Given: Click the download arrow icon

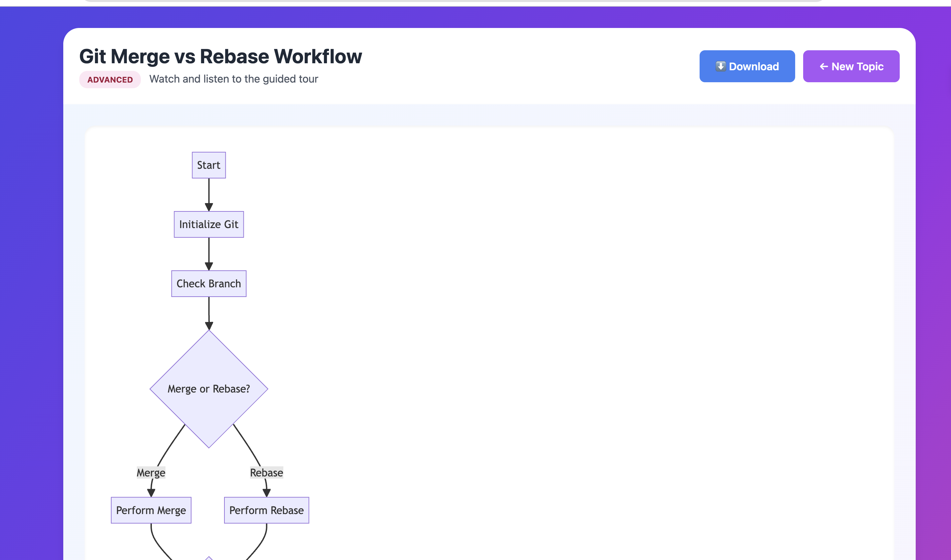Looking at the screenshot, I should click(721, 66).
